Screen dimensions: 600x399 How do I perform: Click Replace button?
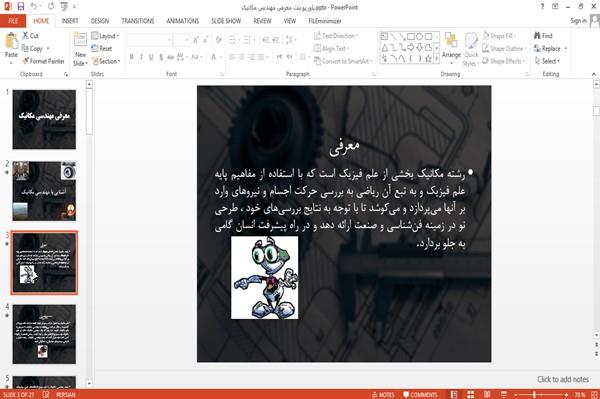548,49
